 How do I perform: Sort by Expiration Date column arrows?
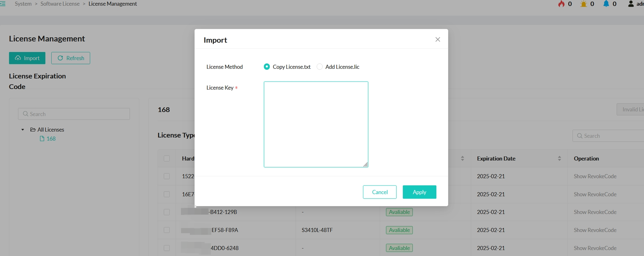(x=559, y=158)
